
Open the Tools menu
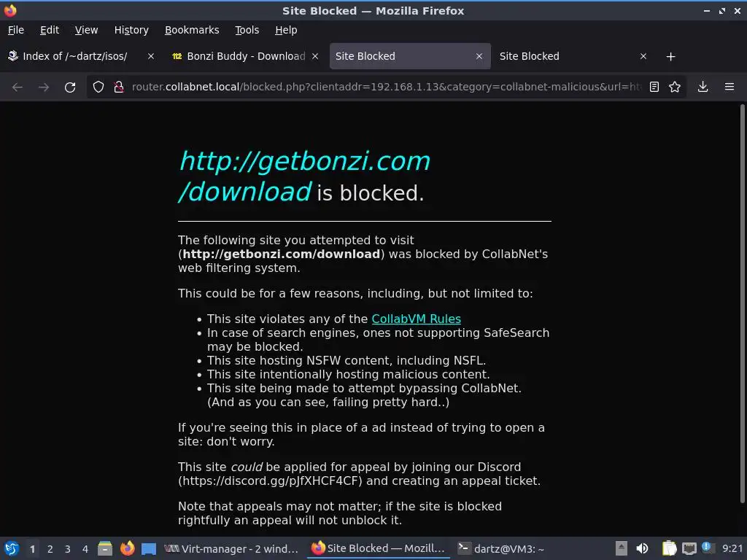pos(247,30)
